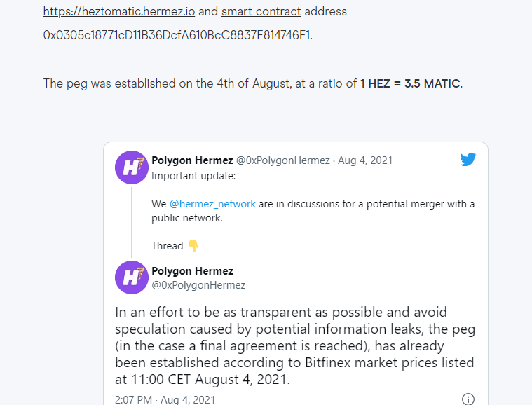This screenshot has width=532, height=405.
Task: Click the potential merger tweet sentence
Action: tap(313, 211)
